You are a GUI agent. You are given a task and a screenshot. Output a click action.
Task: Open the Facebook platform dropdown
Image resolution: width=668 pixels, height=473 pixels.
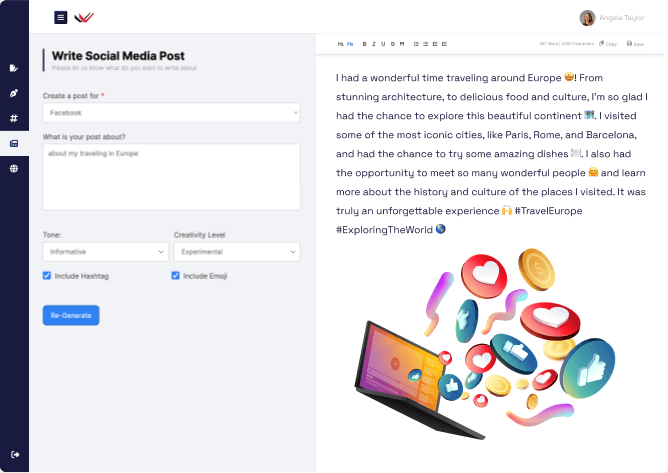point(171,113)
